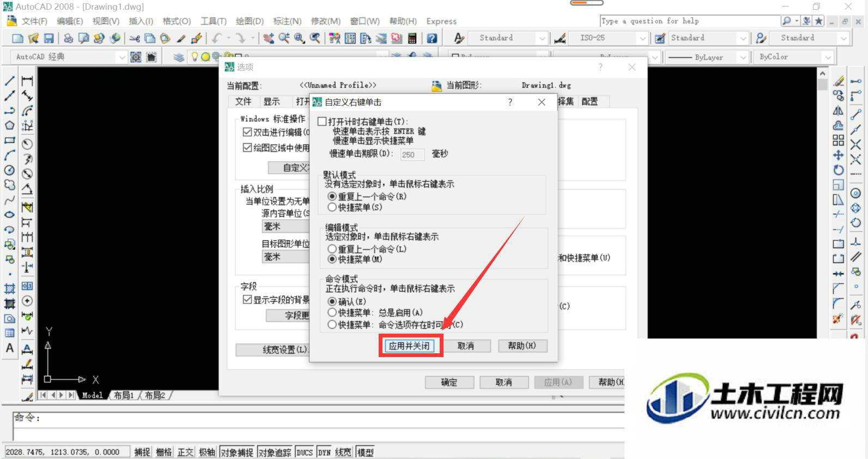Open the 标注(N) menu
Viewport: 868px width, 459px height.
click(x=287, y=21)
